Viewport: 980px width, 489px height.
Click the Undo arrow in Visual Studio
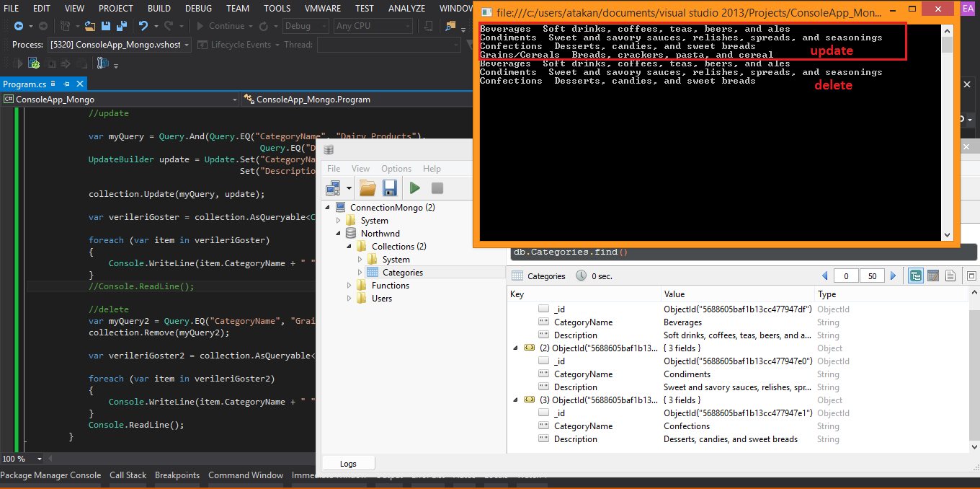143,26
